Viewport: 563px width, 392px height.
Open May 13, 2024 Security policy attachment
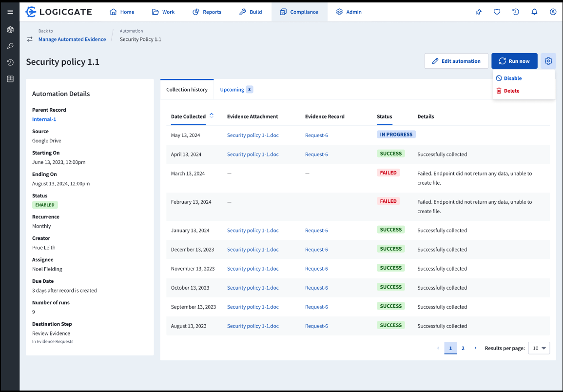(x=253, y=136)
